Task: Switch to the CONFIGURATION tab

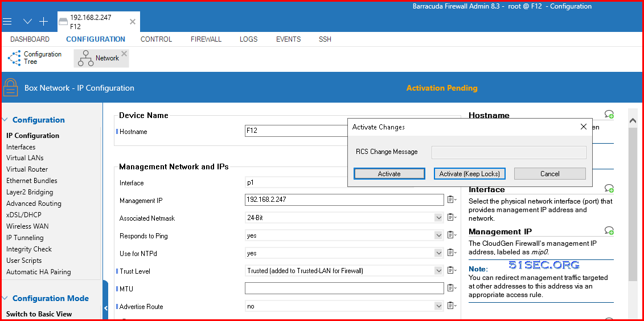Action: point(96,39)
